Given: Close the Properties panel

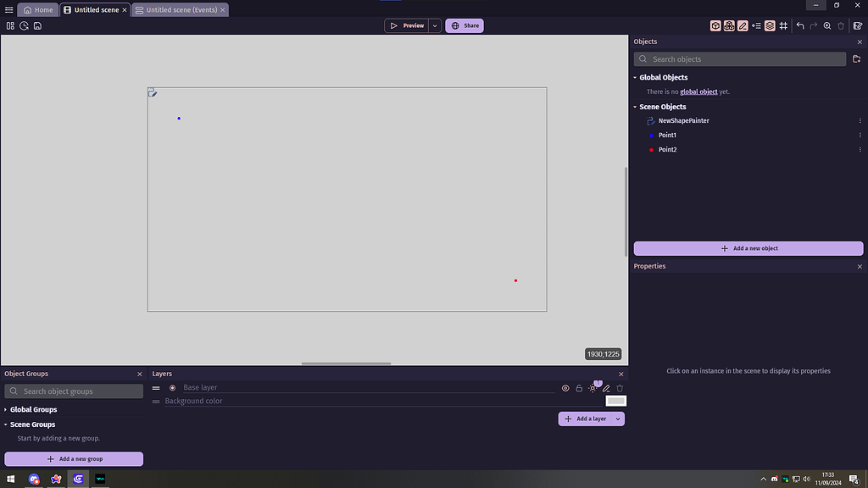Looking at the screenshot, I should 860,267.
